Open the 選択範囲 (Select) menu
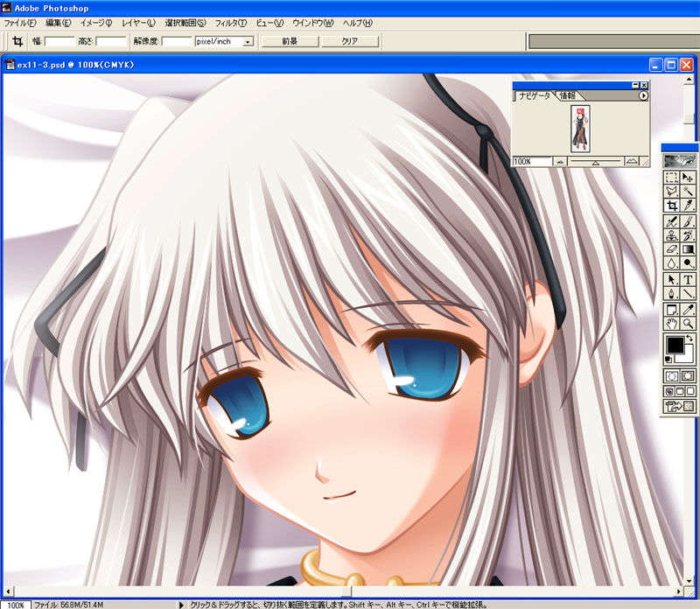Image resolution: width=700 pixels, height=609 pixels. [x=185, y=23]
